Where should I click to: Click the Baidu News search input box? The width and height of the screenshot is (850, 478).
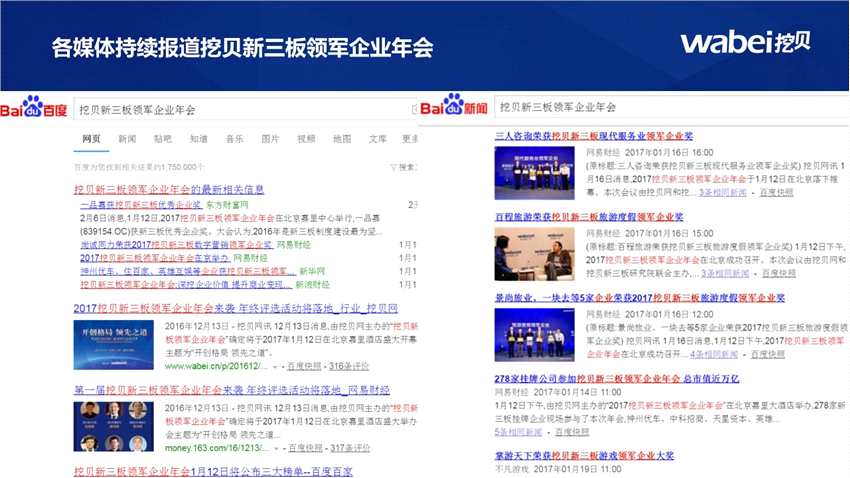click(671, 107)
